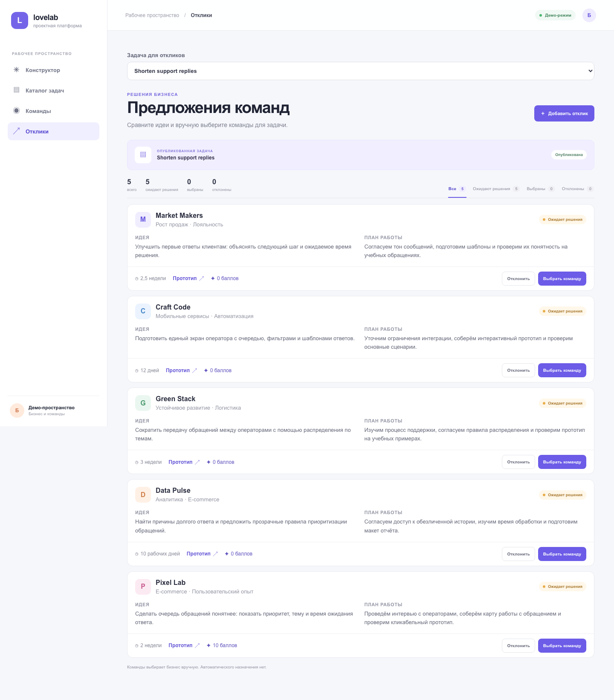Image resolution: width=614 pixels, height=700 pixels.
Task: Click the Б user avatar in header
Action: tap(589, 15)
